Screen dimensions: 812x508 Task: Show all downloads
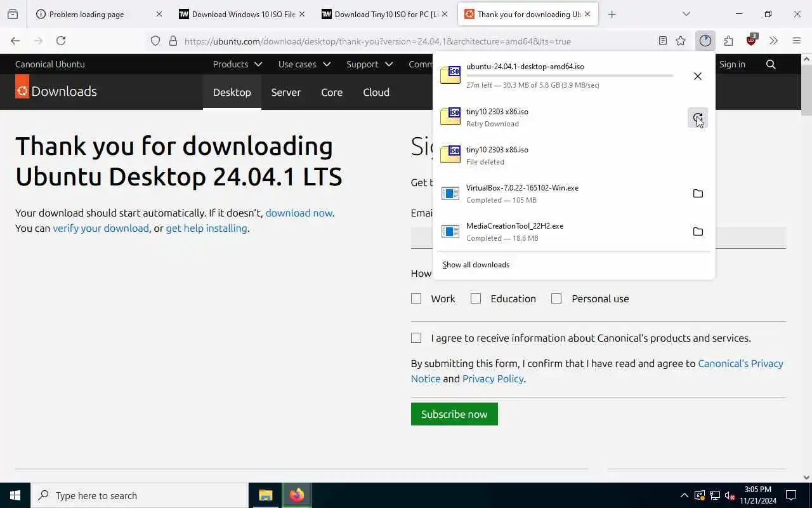click(476, 265)
